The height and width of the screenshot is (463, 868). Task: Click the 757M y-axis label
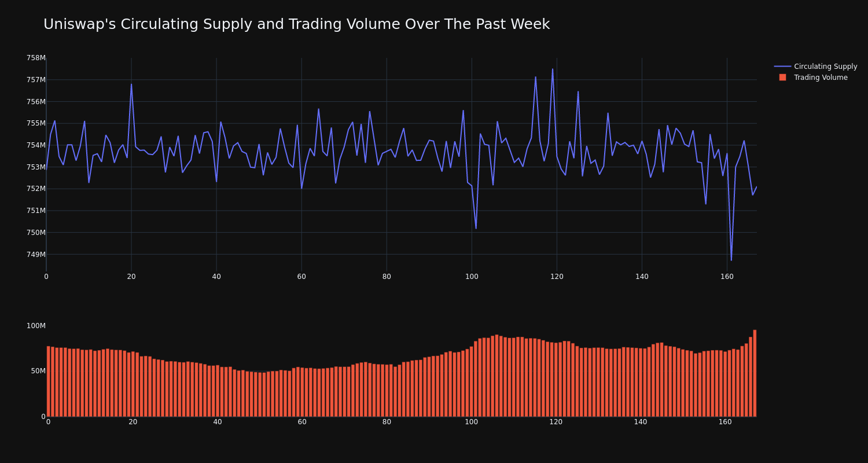(36, 80)
